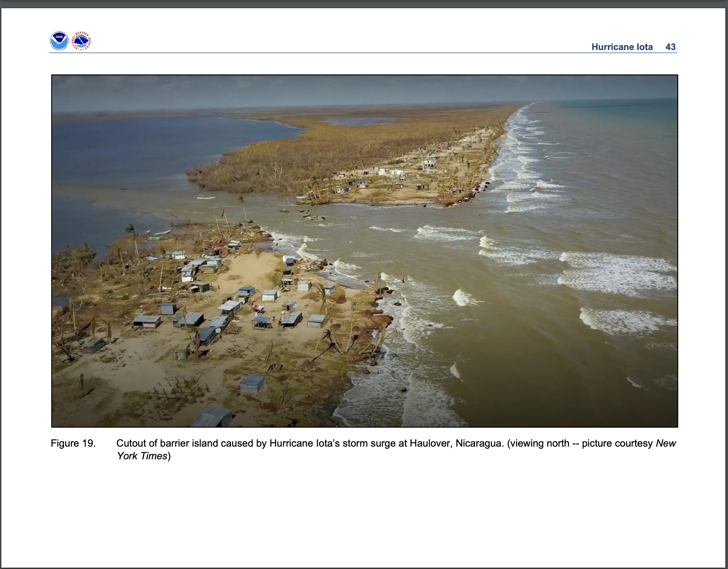
Task: Click the "Figure 19." caption label
Action: [x=73, y=443]
